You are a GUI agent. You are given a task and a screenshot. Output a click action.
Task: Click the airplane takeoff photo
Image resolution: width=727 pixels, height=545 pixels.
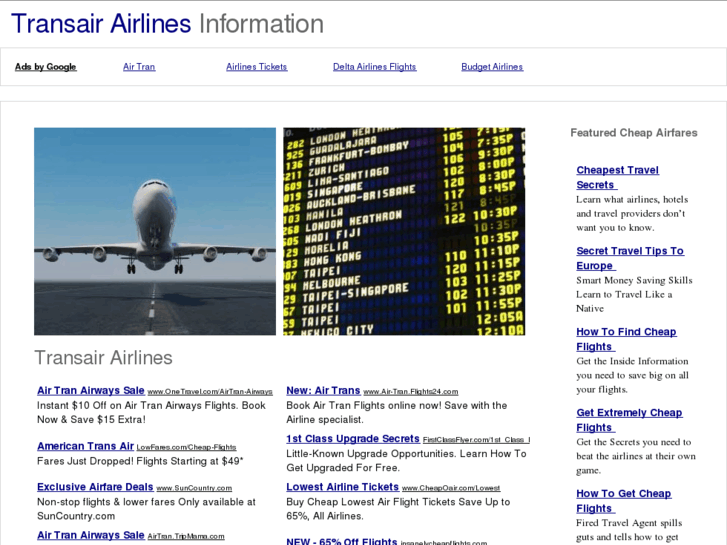pos(155,231)
